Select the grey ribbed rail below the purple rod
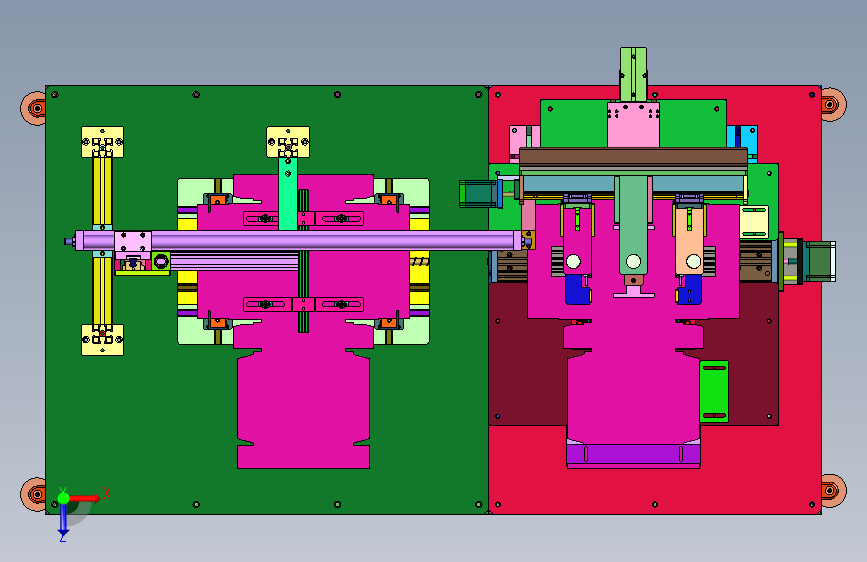This screenshot has height=562, width=867. [x=234, y=261]
